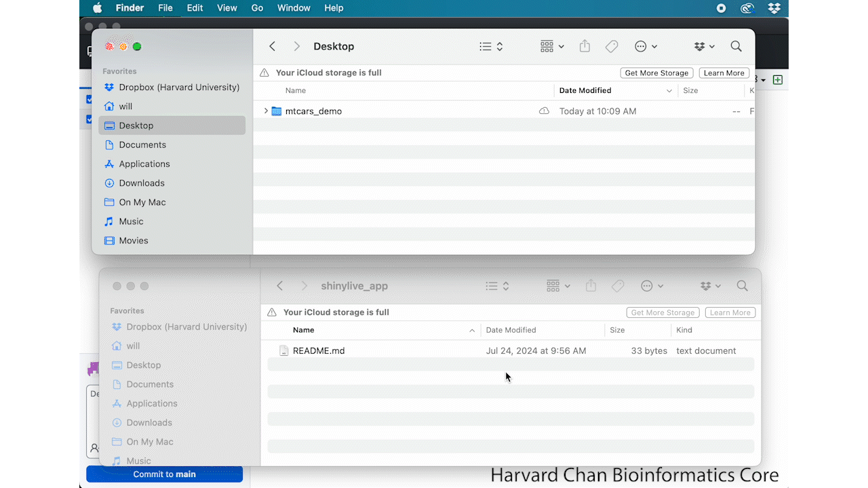Open the Dropbox toolbar dropdown in Desktop window
The image size is (868, 488).
[705, 46]
